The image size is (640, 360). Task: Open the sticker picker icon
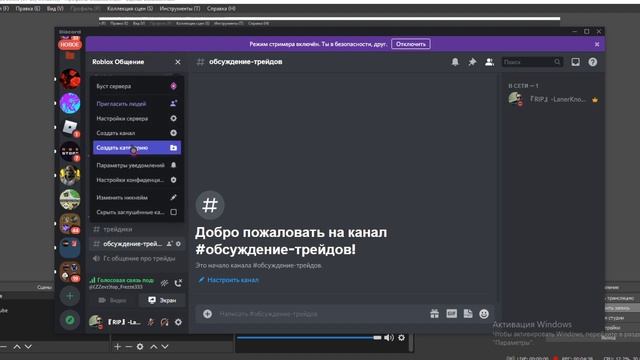click(468, 314)
